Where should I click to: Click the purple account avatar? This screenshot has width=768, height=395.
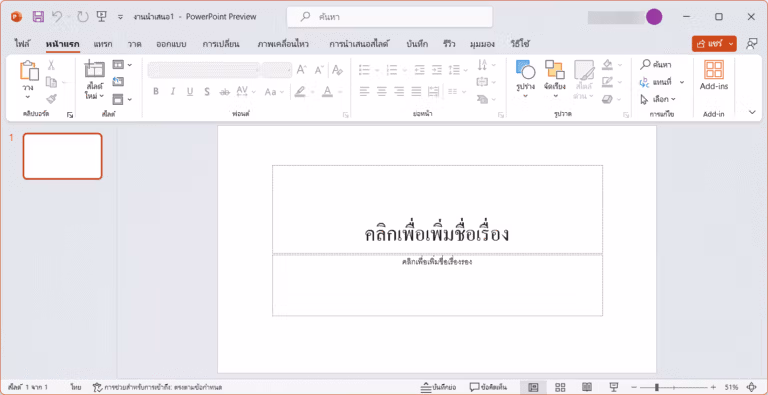click(653, 17)
